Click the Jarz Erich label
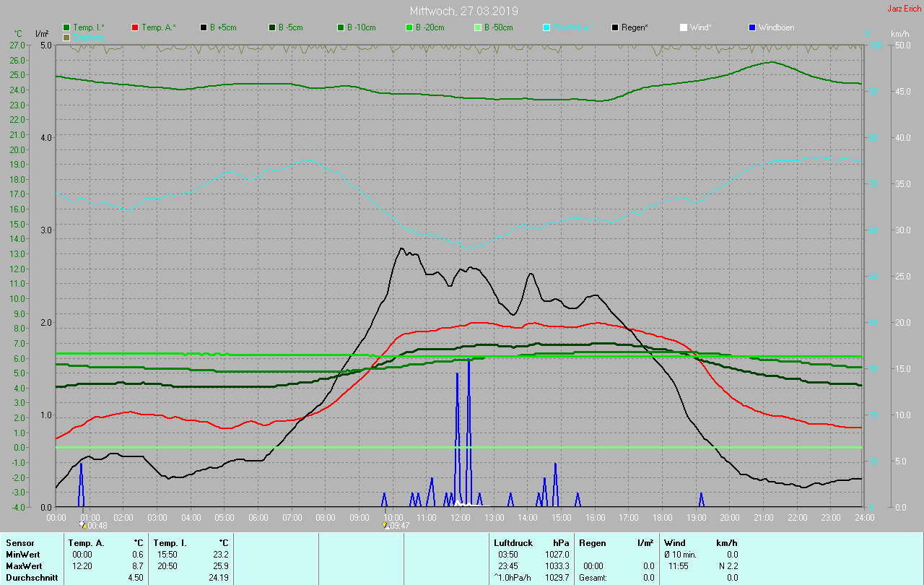This screenshot has width=924, height=585. click(x=904, y=9)
